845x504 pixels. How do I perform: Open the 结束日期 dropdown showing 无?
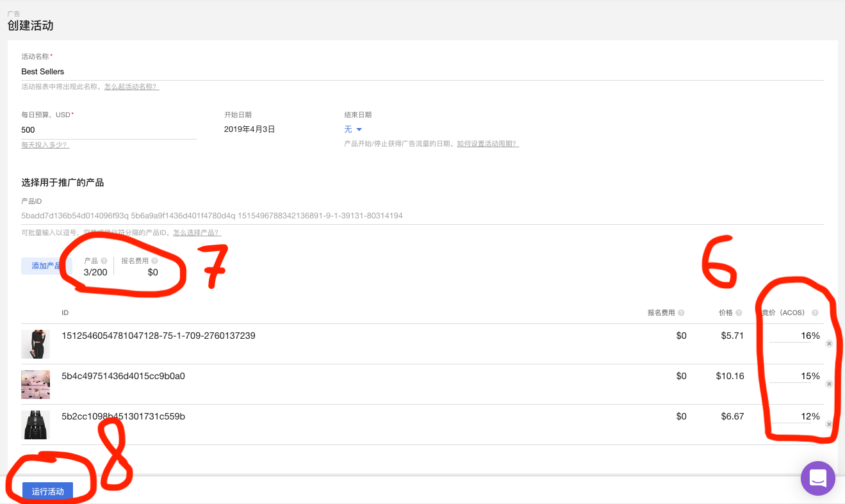coord(353,129)
